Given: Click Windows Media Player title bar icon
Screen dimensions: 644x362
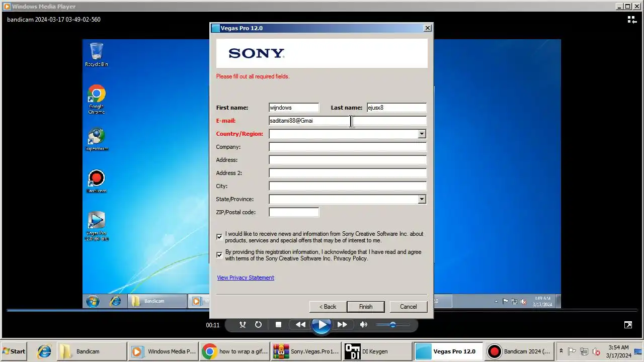Looking at the screenshot, I should (7, 7).
